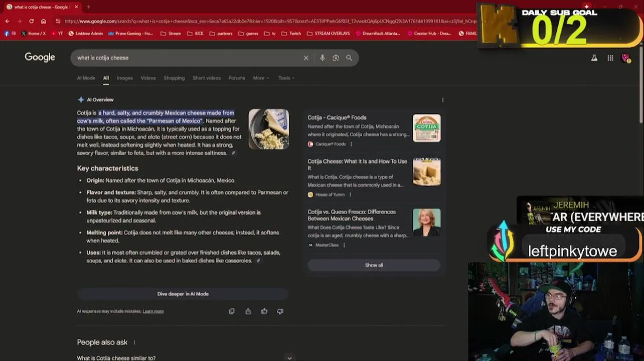
Task: Copy the AI Overview response
Action: [232, 311]
